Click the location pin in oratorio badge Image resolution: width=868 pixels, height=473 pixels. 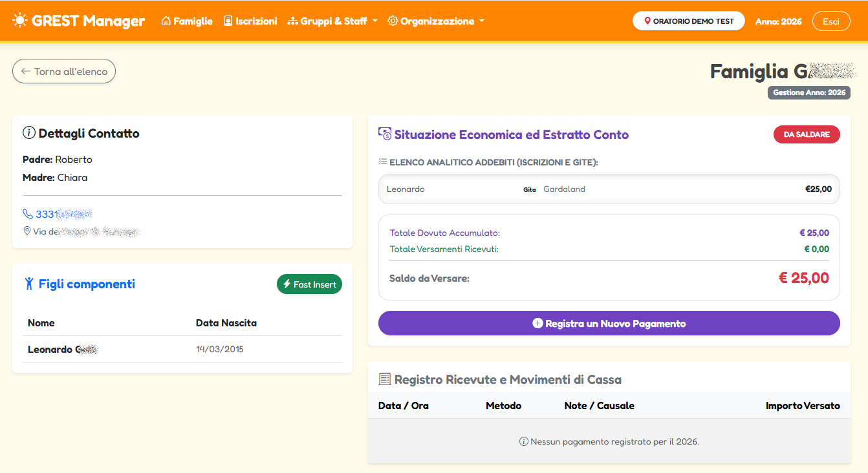pos(647,21)
